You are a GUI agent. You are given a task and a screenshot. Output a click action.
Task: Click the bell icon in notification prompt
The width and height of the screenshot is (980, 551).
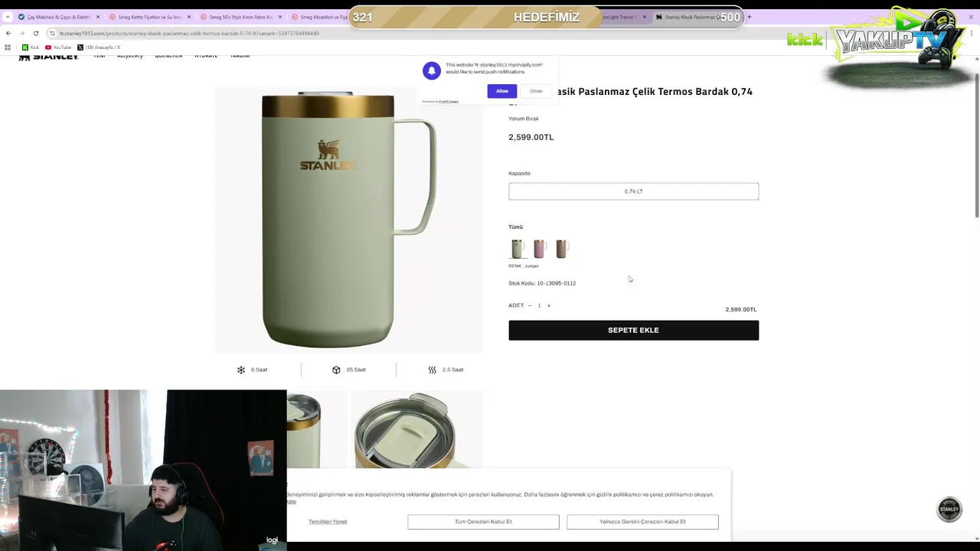pos(432,70)
